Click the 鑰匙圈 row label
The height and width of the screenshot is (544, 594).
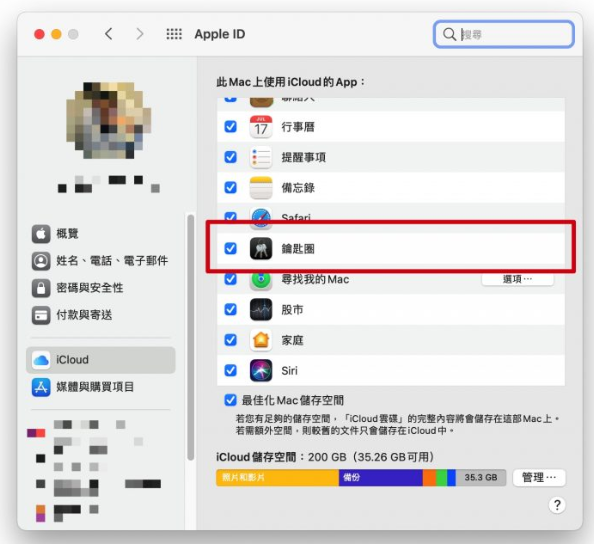coord(298,249)
